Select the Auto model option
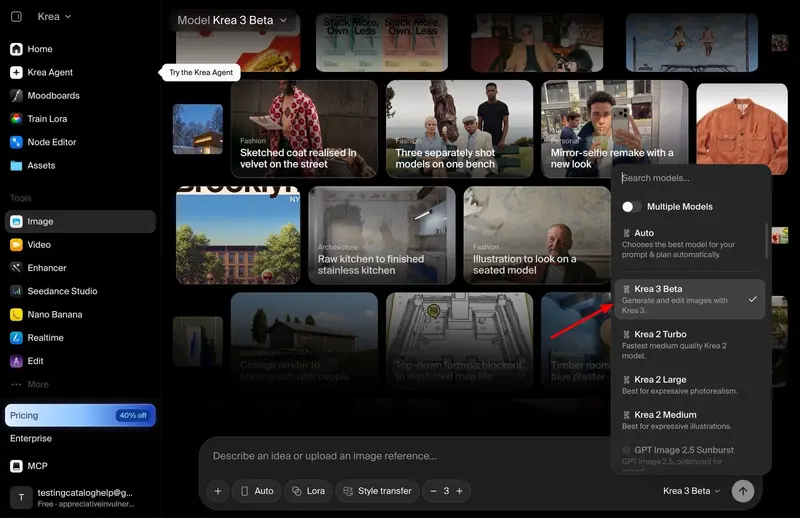The height and width of the screenshot is (518, 800). pos(690,243)
